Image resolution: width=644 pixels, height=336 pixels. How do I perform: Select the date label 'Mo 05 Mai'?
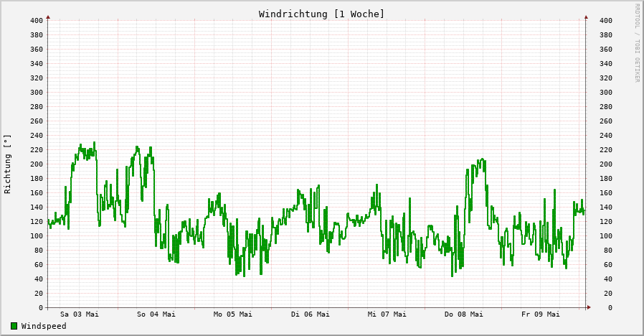click(233, 314)
